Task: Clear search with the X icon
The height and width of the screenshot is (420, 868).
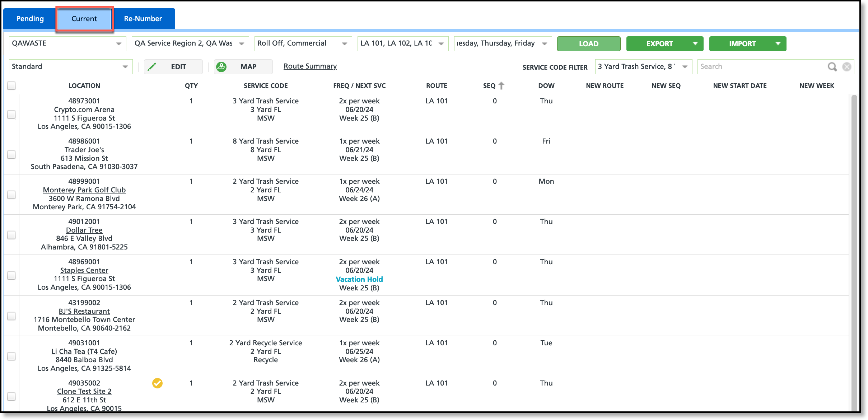Action: (847, 67)
